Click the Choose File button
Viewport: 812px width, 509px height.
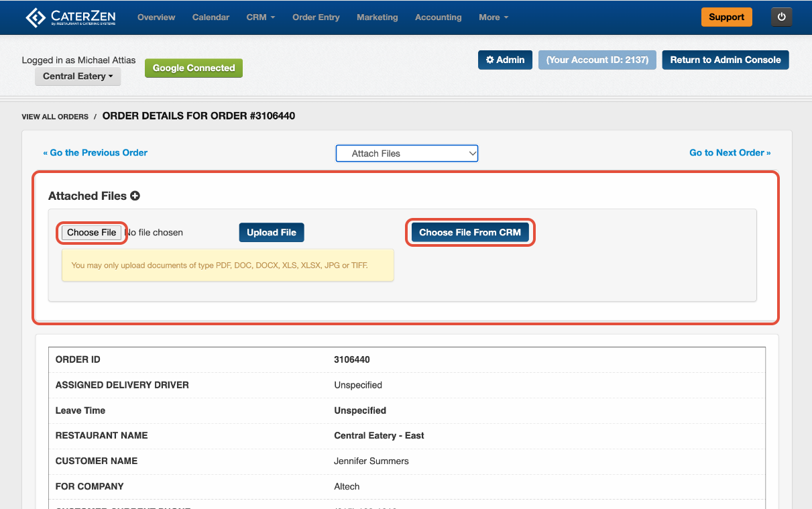[92, 233]
